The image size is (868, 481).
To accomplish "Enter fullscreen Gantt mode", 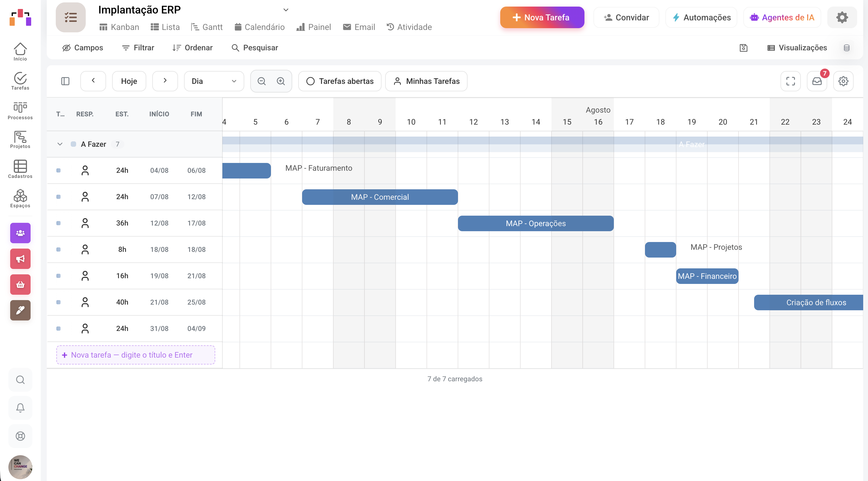I will pyautogui.click(x=790, y=81).
